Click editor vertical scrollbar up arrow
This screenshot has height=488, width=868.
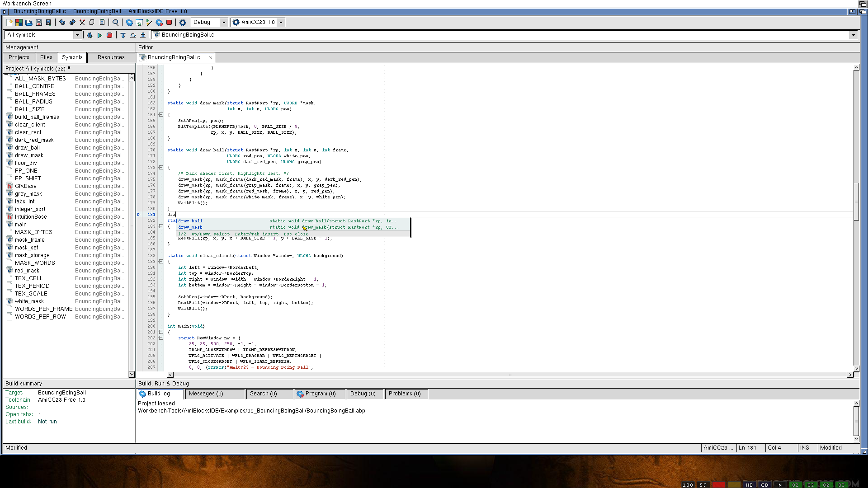coord(856,67)
